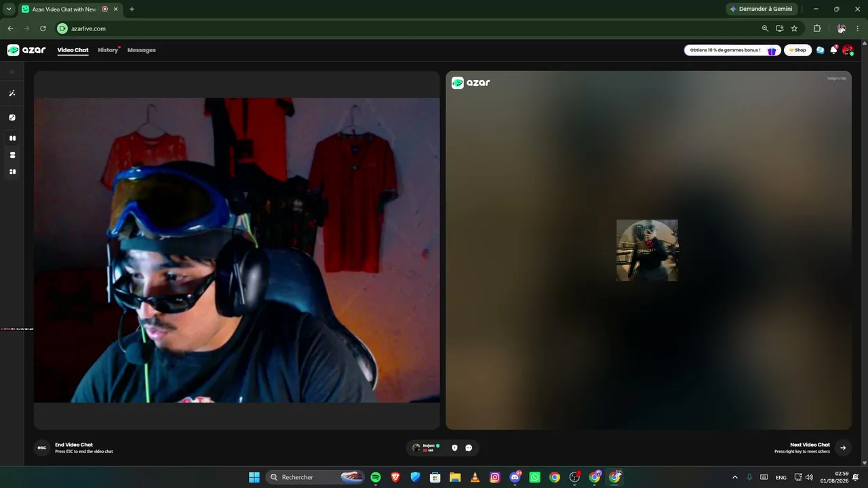
Task: Open the Windows Start menu
Action: pyautogui.click(x=254, y=477)
